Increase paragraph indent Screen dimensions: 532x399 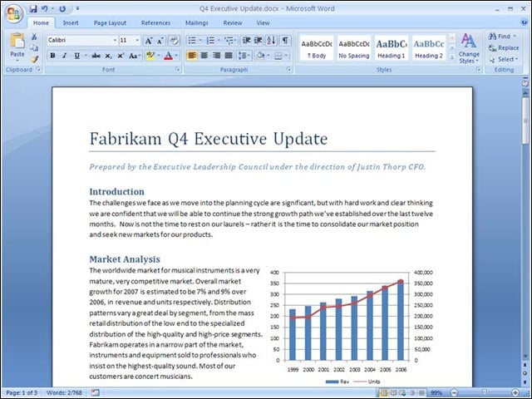pyautogui.click(x=259, y=41)
